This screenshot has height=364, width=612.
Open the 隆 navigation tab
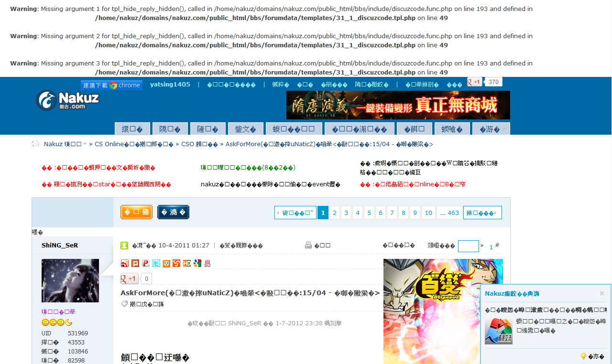(208, 129)
